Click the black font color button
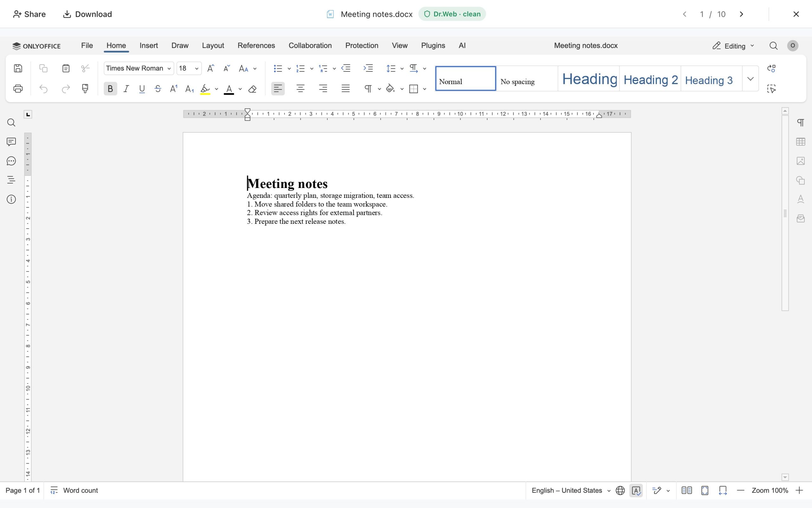Image resolution: width=812 pixels, height=508 pixels. [x=229, y=89]
